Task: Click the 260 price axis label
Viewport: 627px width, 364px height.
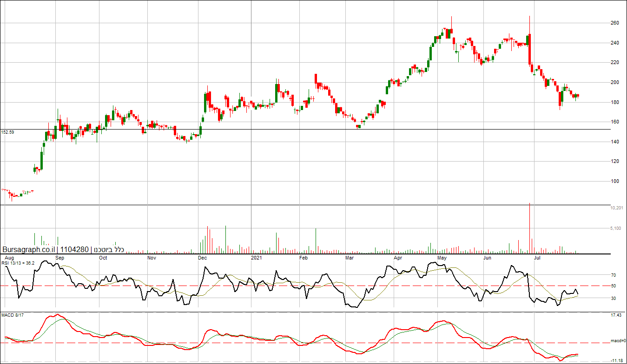Action: [614, 23]
